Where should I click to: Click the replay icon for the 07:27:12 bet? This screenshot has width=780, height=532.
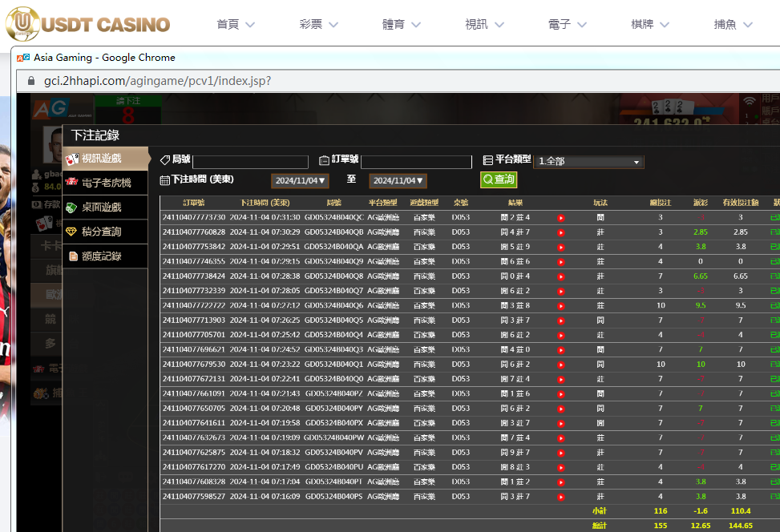pos(561,305)
